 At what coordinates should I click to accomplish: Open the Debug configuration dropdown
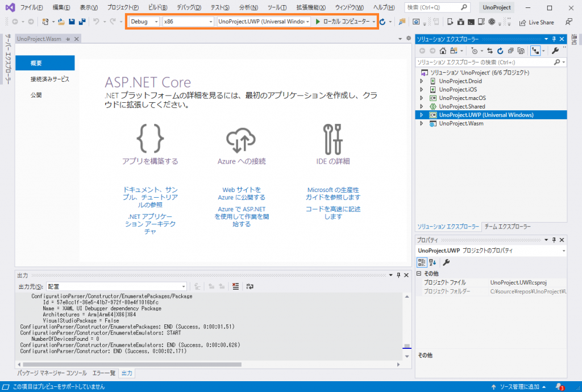pyautogui.click(x=144, y=22)
